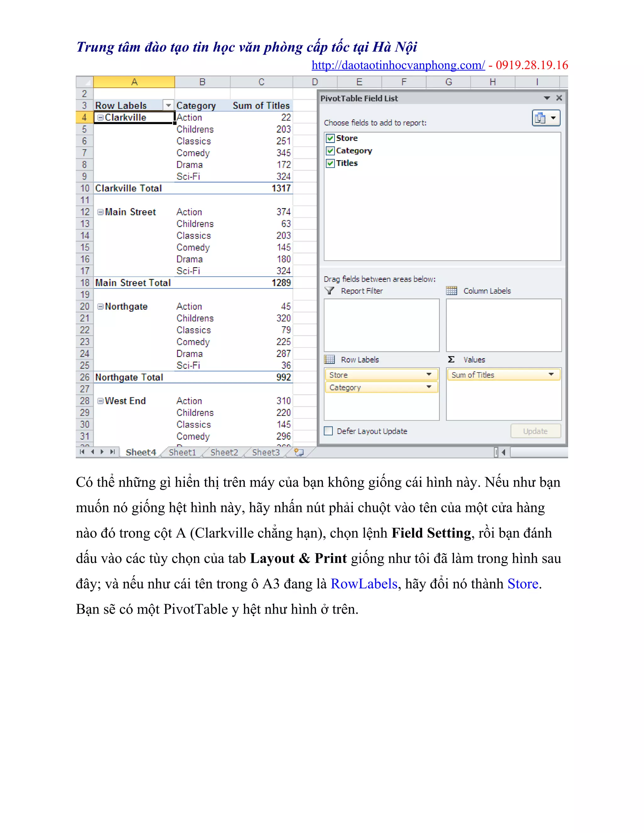The height and width of the screenshot is (833, 644).
Task: Uncheck the Category field checkbox
Action: point(330,151)
